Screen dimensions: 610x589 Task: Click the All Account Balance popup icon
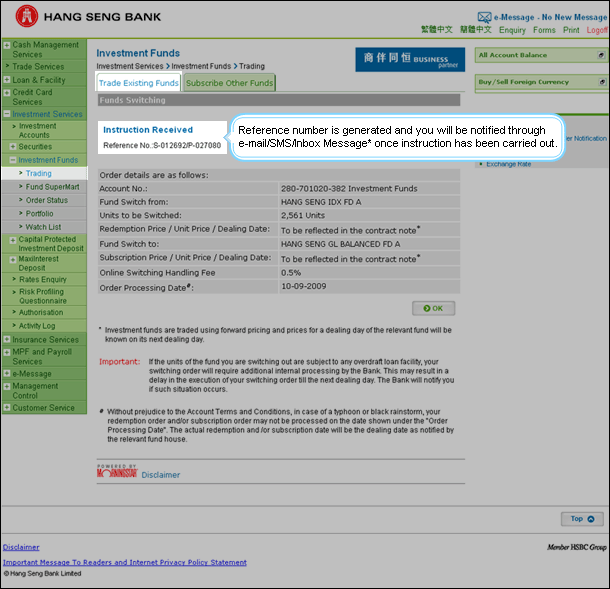(x=601, y=55)
